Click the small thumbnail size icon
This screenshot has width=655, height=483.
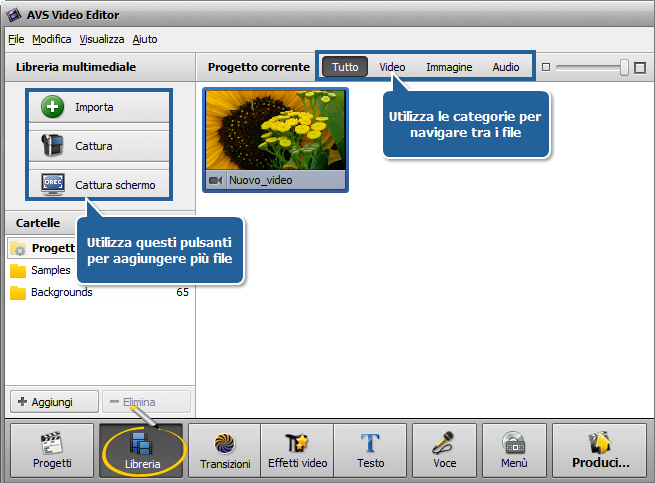(x=546, y=67)
